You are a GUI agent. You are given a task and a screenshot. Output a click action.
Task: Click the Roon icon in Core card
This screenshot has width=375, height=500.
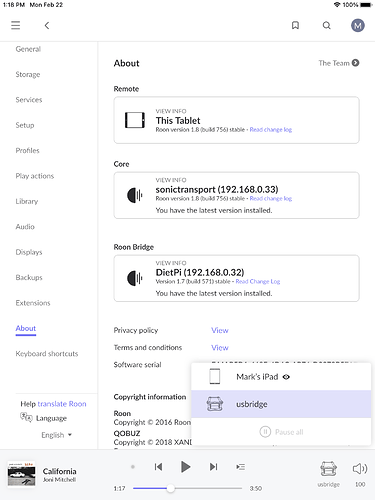pyautogui.click(x=135, y=195)
